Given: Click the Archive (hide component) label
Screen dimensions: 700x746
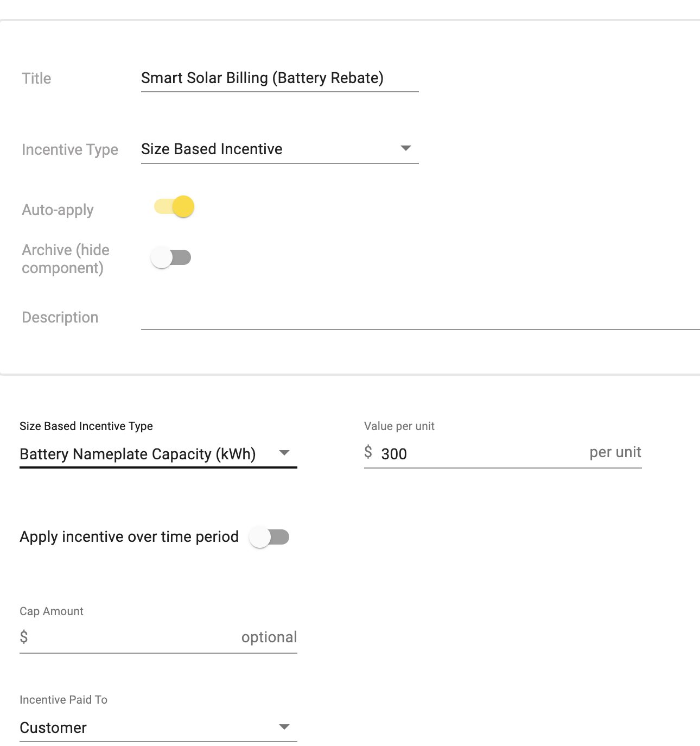Looking at the screenshot, I should click(66, 259).
